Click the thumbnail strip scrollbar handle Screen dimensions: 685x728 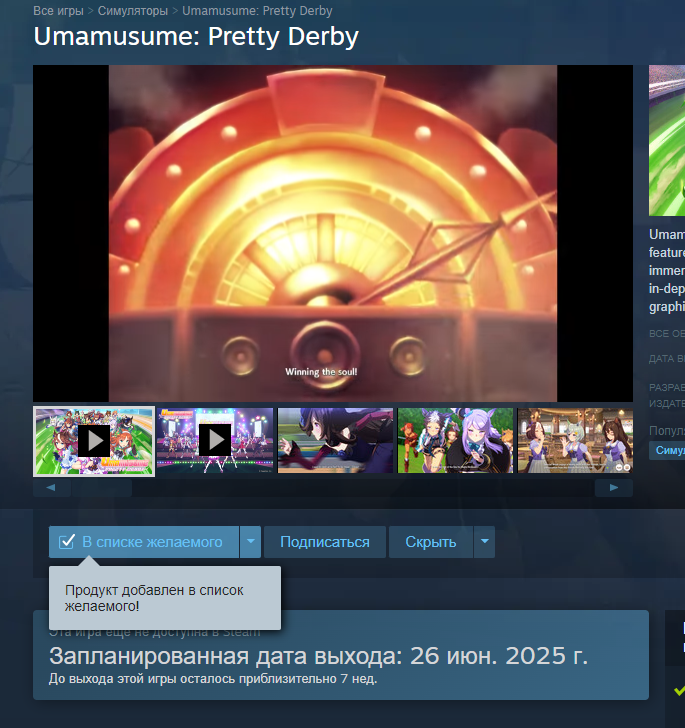[x=102, y=488]
